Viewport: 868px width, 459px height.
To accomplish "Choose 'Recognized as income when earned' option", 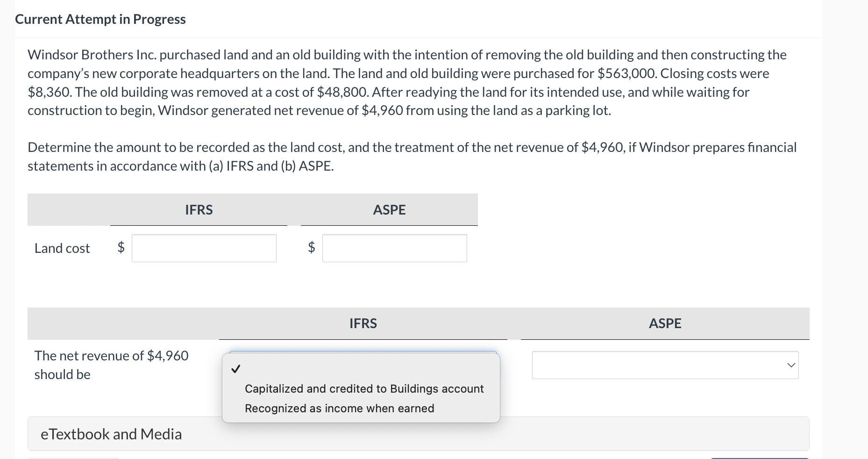I will pyautogui.click(x=339, y=408).
